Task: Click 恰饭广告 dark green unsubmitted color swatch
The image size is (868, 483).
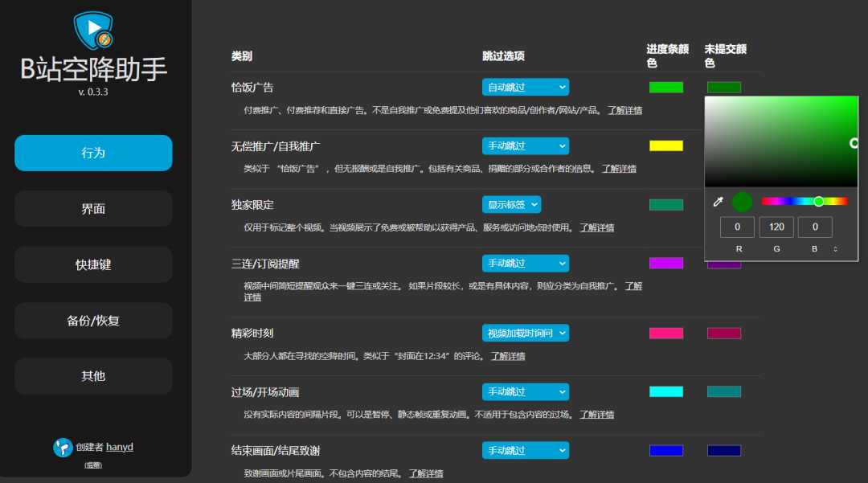Action: [x=723, y=87]
